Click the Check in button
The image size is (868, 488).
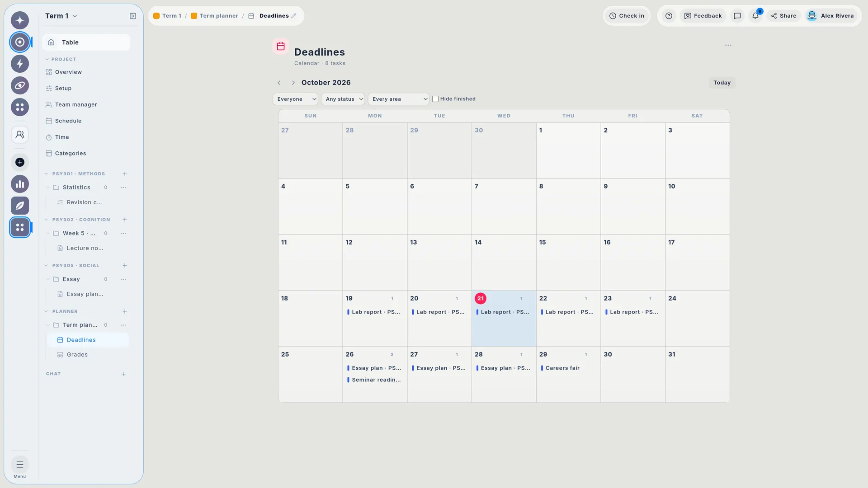click(627, 16)
